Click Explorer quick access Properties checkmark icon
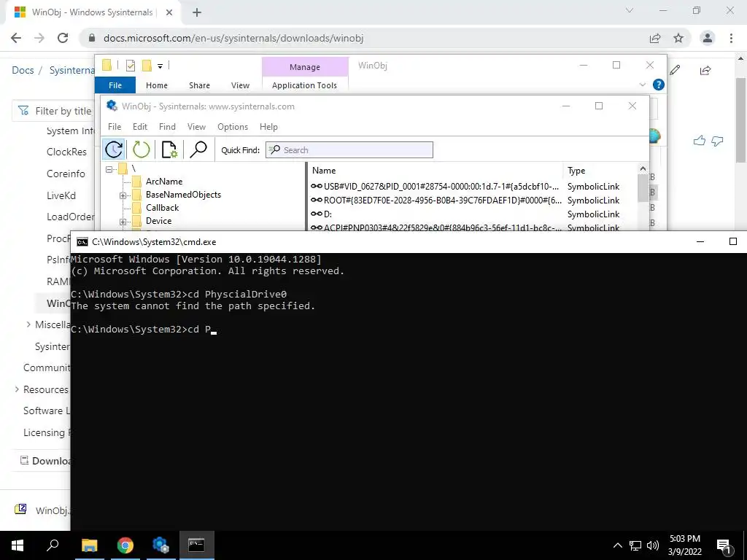This screenshot has width=747, height=560. [131, 66]
